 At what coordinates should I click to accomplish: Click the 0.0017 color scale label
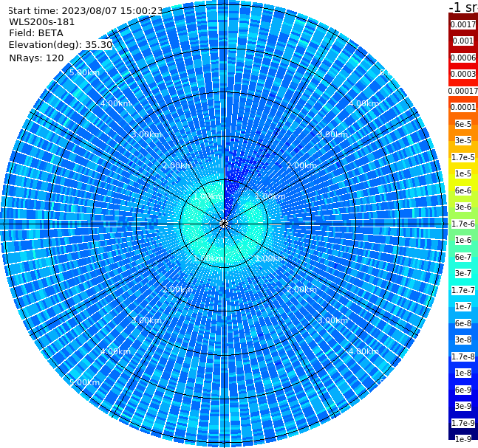pos(463,24)
